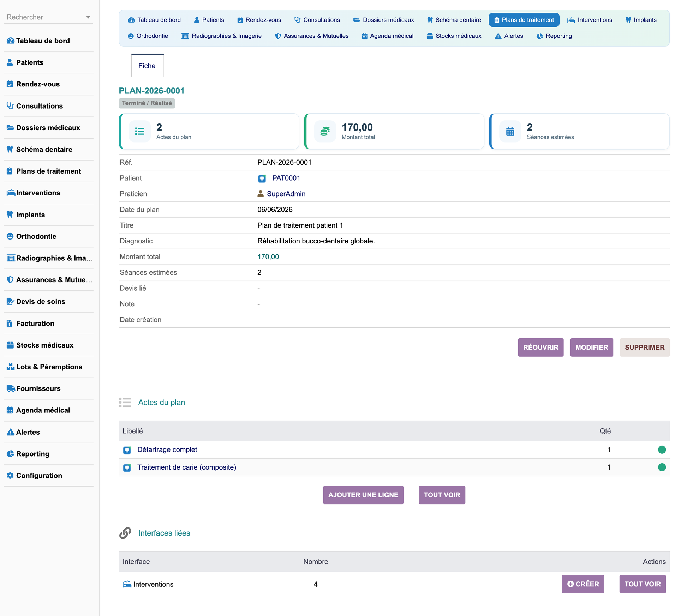Open Tableau de bord icon in sidebar
This screenshot has height=616, width=687.
tap(10, 41)
